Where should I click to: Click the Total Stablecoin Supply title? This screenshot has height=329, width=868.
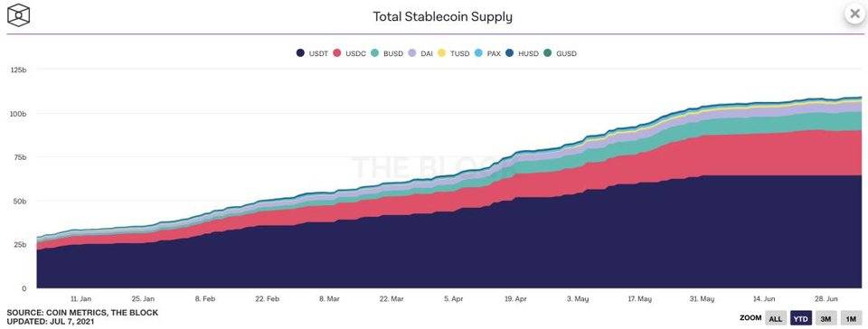pyautogui.click(x=442, y=16)
